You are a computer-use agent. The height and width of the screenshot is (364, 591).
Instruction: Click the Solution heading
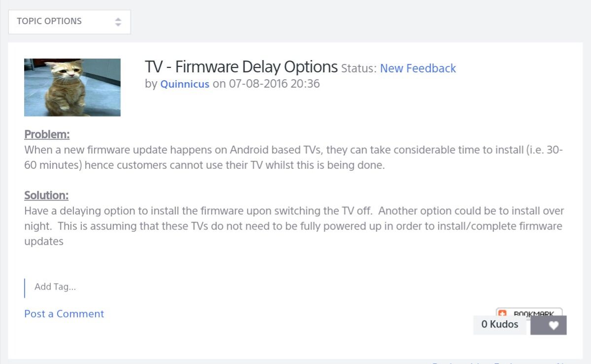46,196
